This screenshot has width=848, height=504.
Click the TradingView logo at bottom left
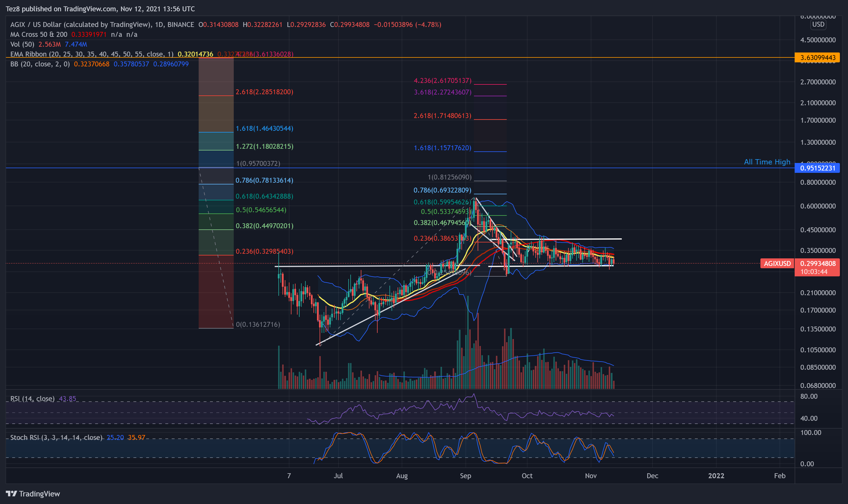[33, 494]
